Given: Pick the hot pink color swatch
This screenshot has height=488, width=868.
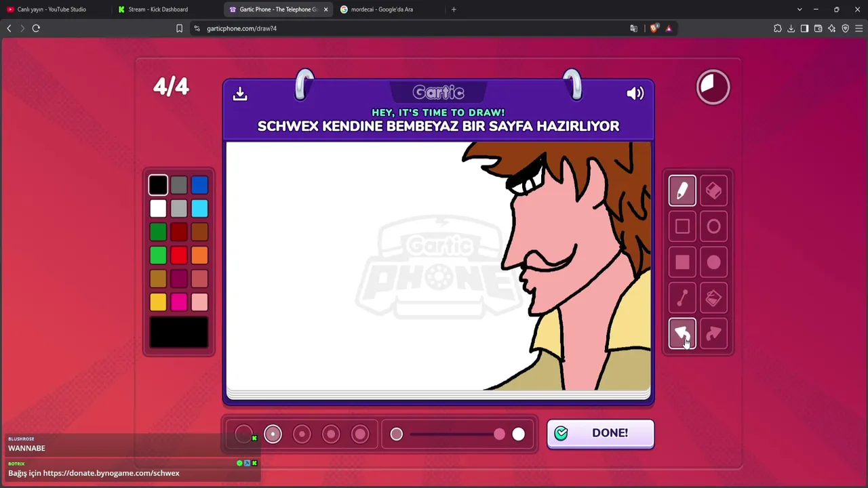Looking at the screenshot, I should (x=179, y=302).
